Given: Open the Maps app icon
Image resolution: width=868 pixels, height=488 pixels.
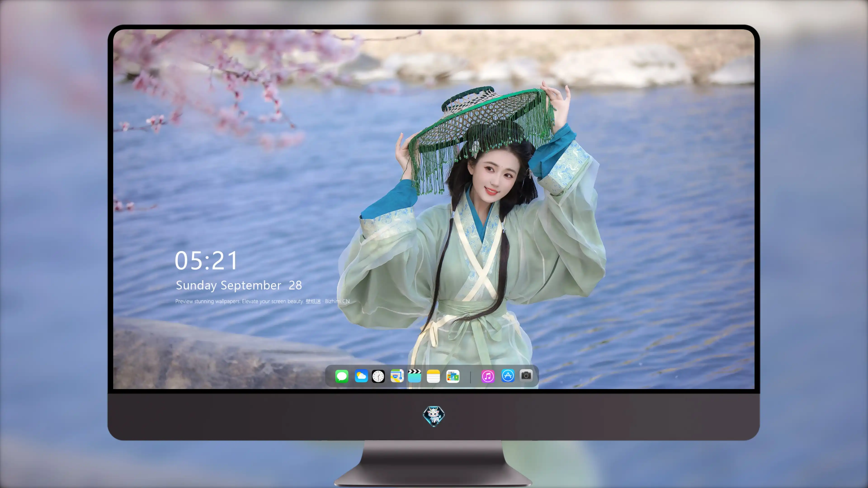Looking at the screenshot, I should coord(397,376).
